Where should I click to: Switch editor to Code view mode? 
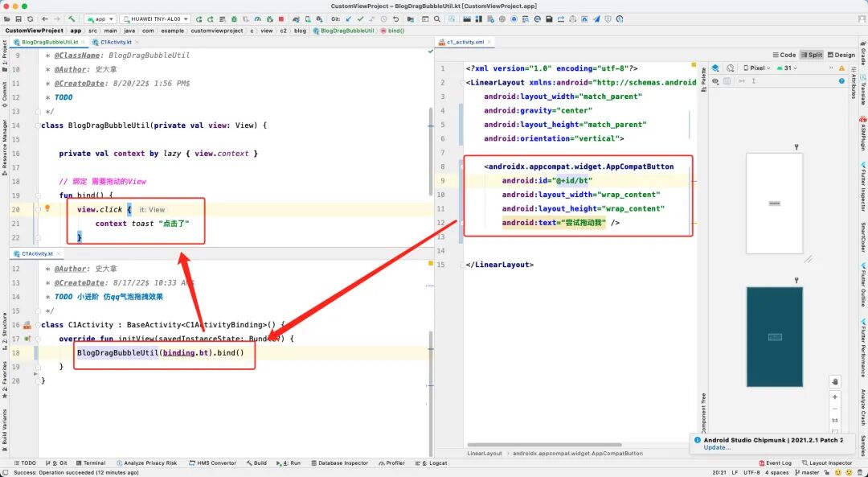tap(784, 55)
